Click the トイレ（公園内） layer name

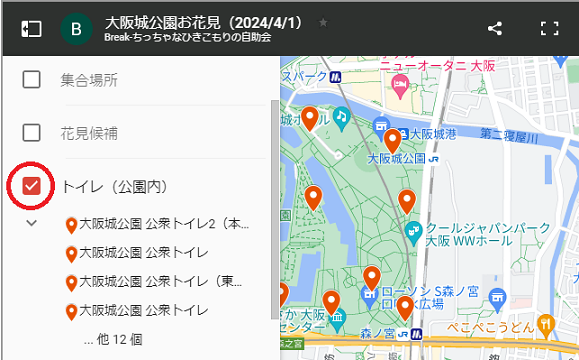114,187
